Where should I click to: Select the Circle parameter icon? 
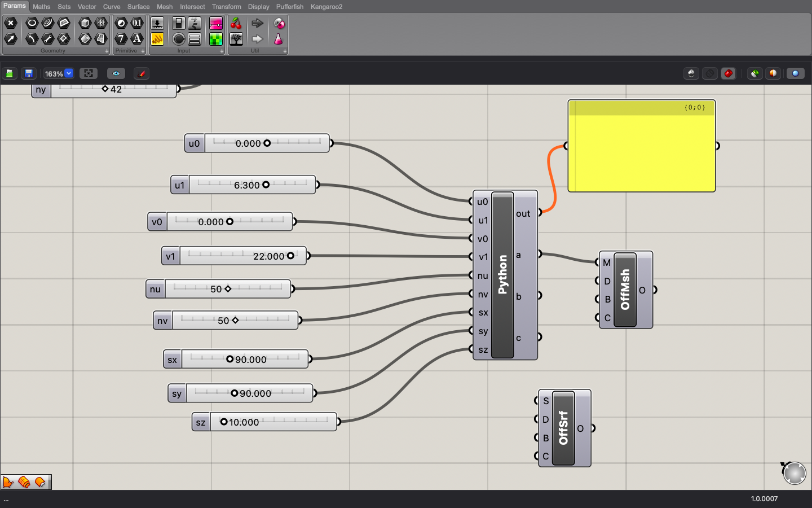(32, 23)
